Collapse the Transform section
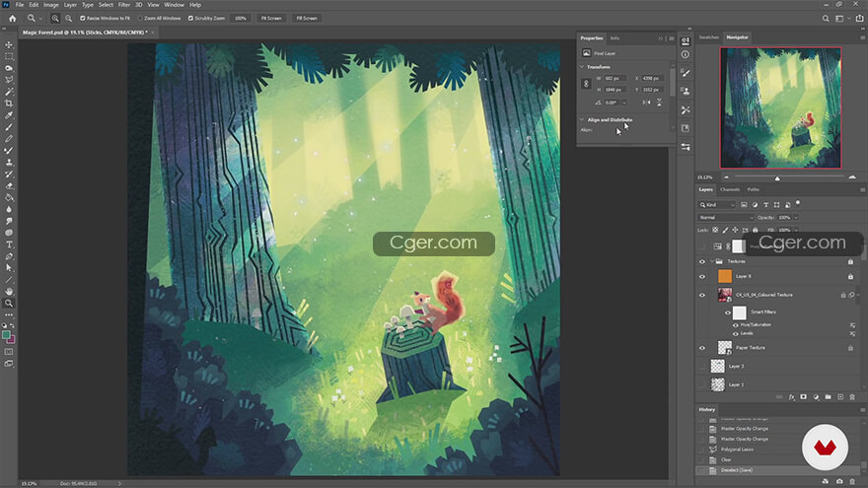The height and width of the screenshot is (488, 868). (x=581, y=66)
